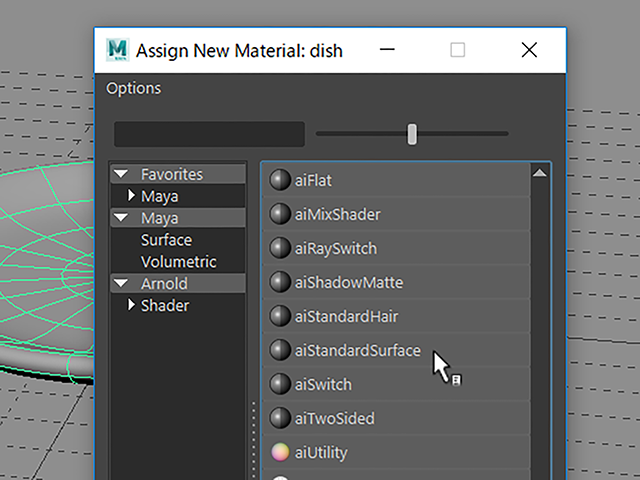The width and height of the screenshot is (640, 480).
Task: Collapse the Favorites category
Action: (x=121, y=174)
